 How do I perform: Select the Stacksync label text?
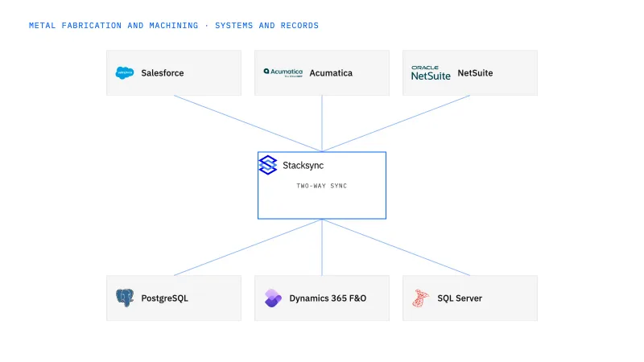(303, 166)
